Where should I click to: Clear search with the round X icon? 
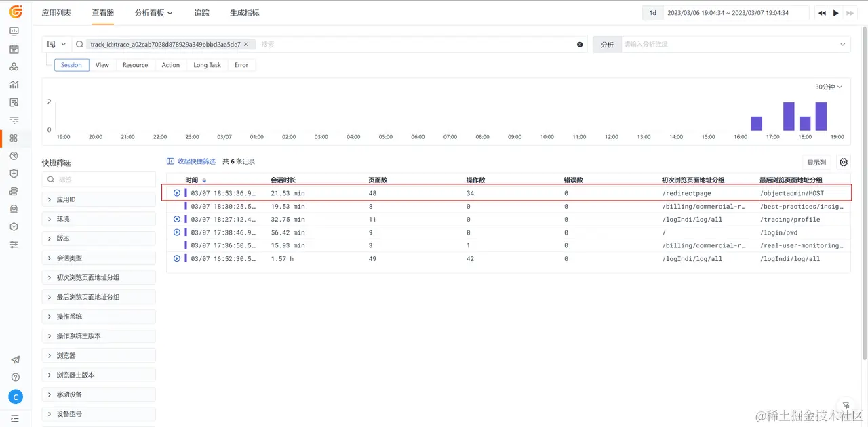click(x=580, y=45)
